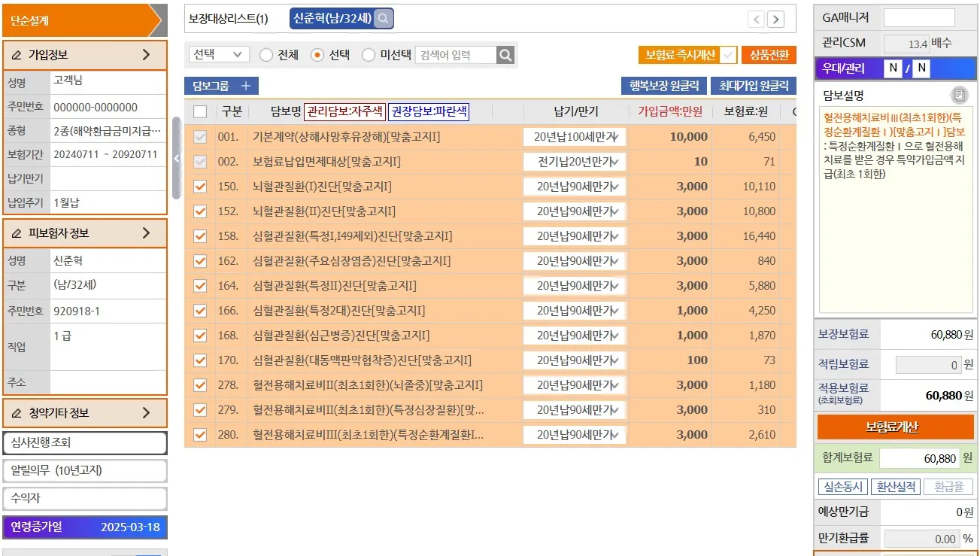980x556 pixels.
Task: Click the 상품전환 button
Action: (768, 54)
